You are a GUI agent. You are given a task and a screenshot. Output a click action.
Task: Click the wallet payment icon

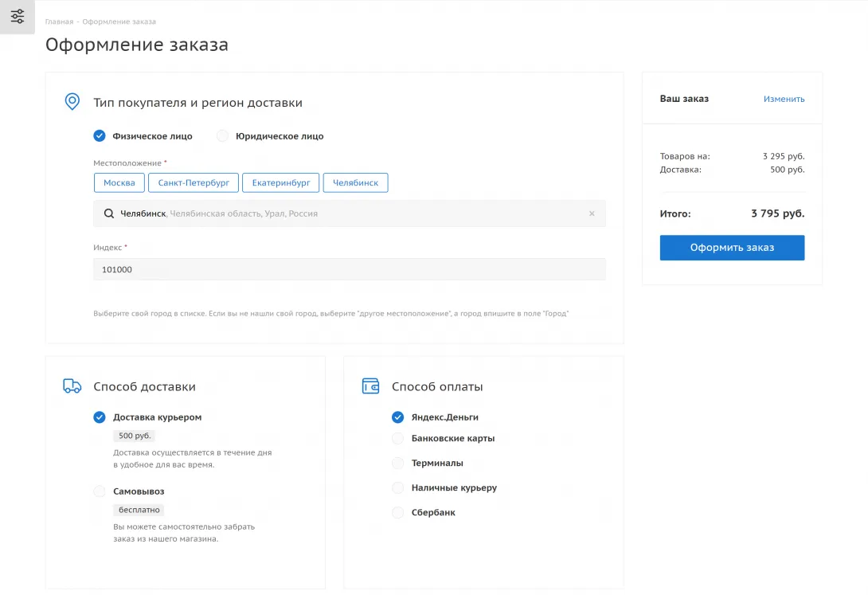370,386
